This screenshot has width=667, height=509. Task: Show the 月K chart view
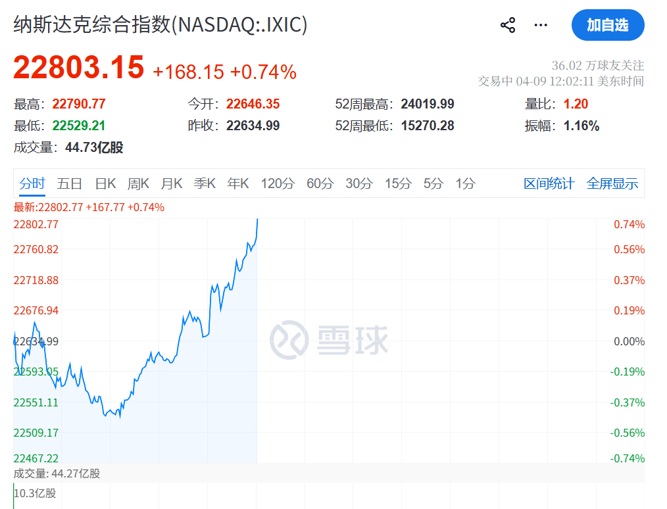pos(171,183)
